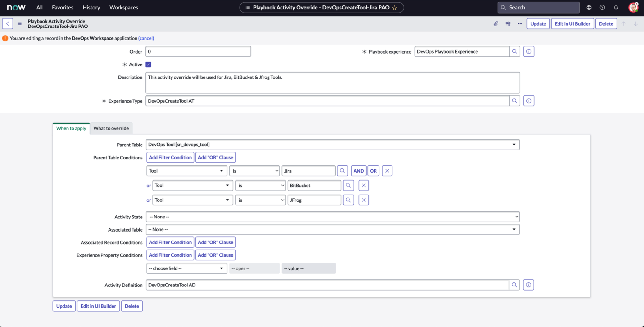Screen dimensions: 644x327
Task: Open operator dropdown on the BitBucket row
Action: 261,186
